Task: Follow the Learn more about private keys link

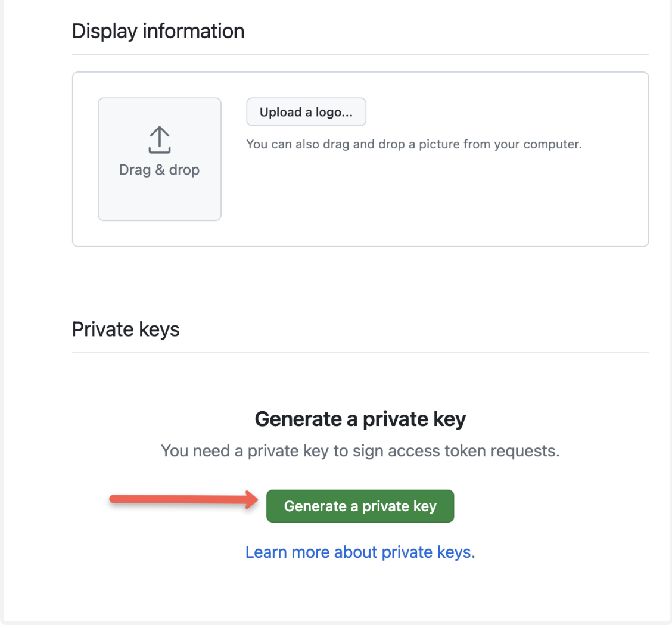Action: point(360,552)
